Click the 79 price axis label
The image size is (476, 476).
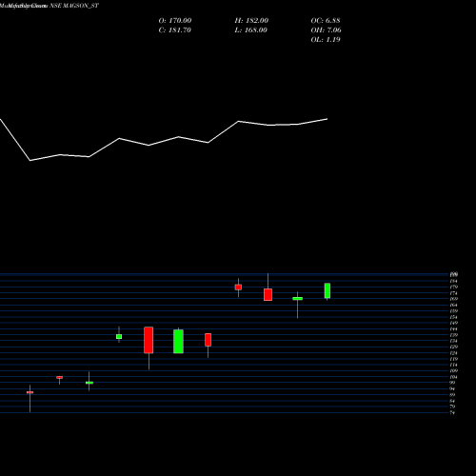pyautogui.click(x=452, y=407)
